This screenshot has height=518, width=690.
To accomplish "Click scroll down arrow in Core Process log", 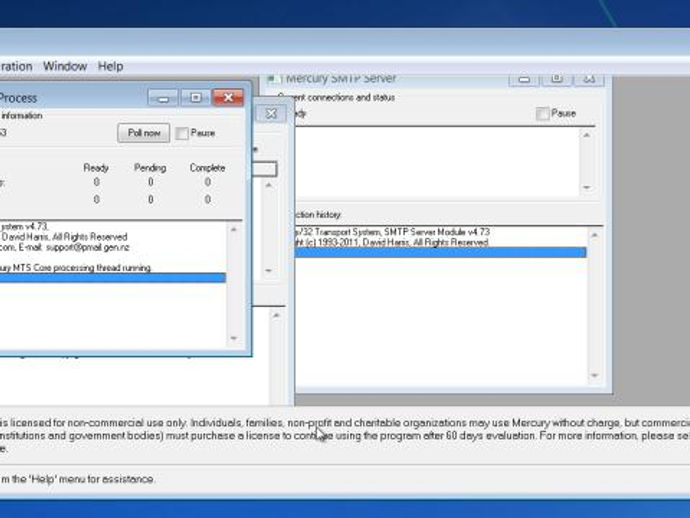I will tap(234, 338).
